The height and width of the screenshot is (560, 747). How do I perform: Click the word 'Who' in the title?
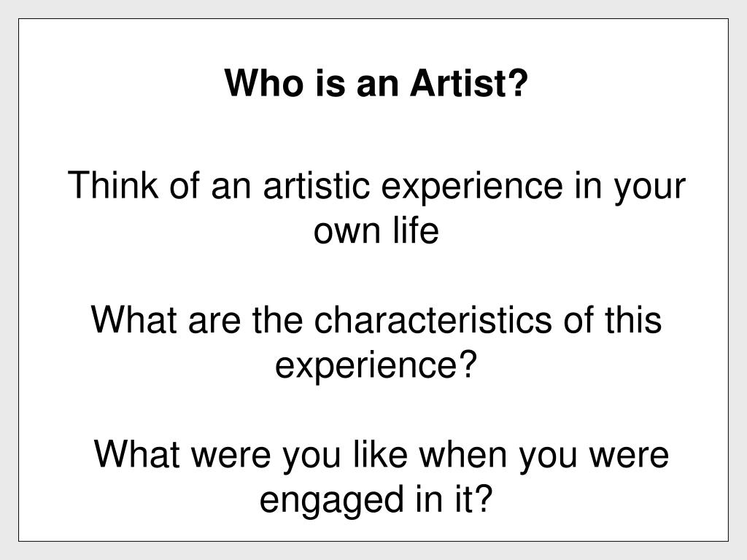click(264, 83)
